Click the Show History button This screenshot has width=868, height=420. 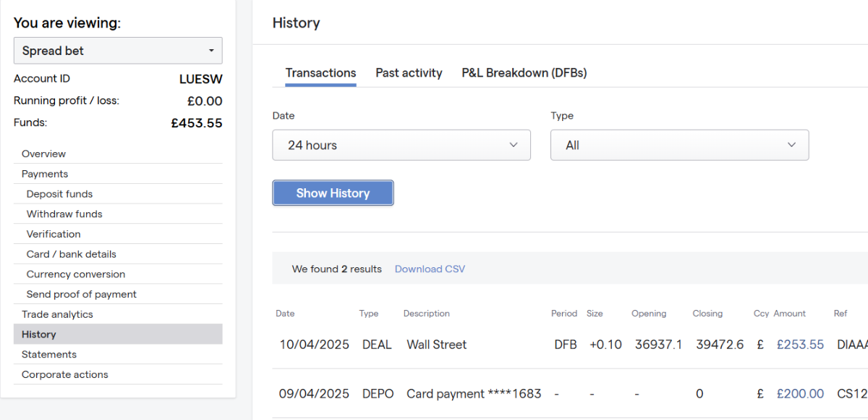[333, 193]
